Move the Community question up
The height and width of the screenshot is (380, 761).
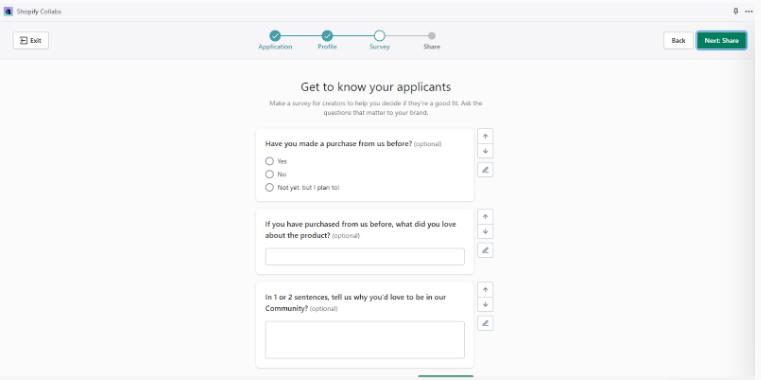tap(485, 289)
